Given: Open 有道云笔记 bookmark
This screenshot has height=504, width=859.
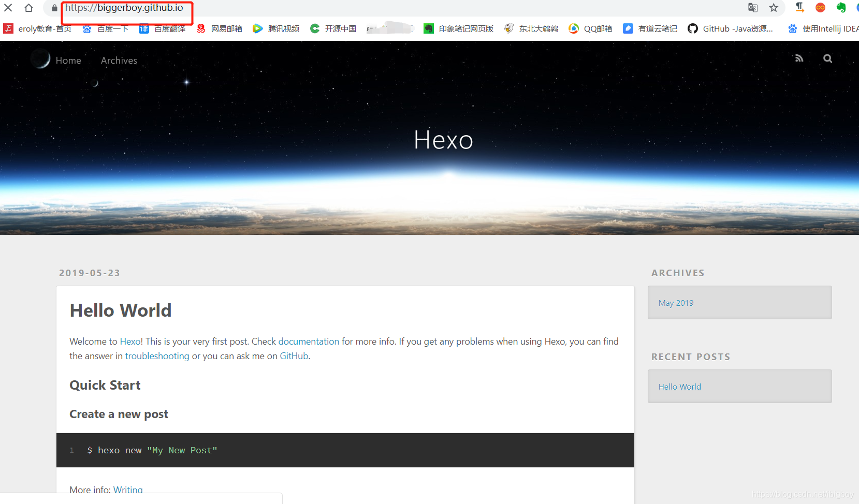Looking at the screenshot, I should coord(650,28).
